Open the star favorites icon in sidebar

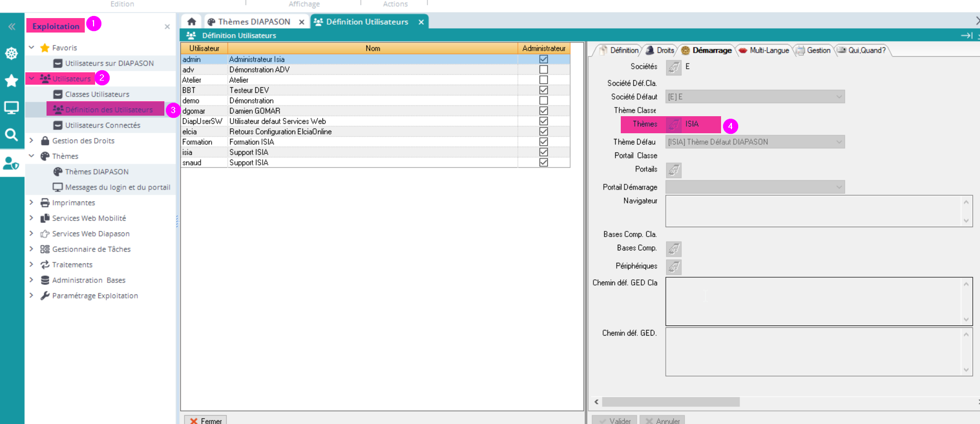11,81
